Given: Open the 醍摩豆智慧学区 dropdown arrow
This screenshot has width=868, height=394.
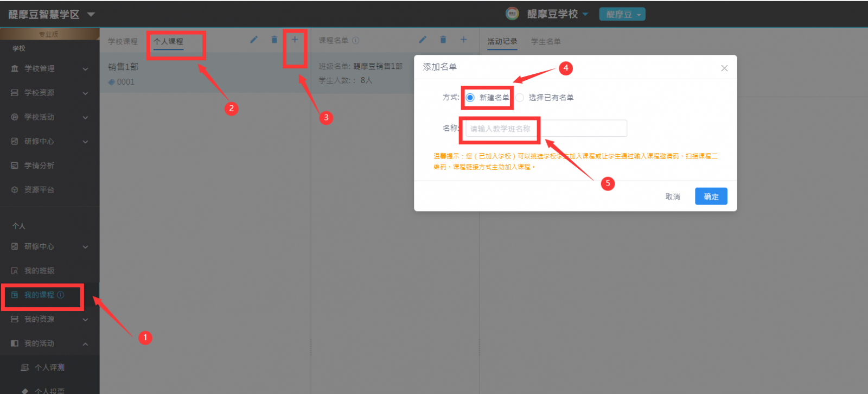Looking at the screenshot, I should (91, 15).
